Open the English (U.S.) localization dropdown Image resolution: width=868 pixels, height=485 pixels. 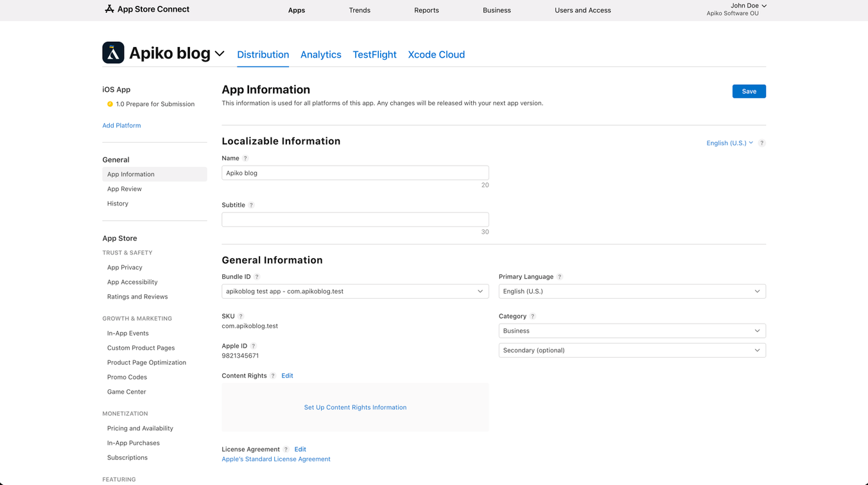(x=730, y=143)
